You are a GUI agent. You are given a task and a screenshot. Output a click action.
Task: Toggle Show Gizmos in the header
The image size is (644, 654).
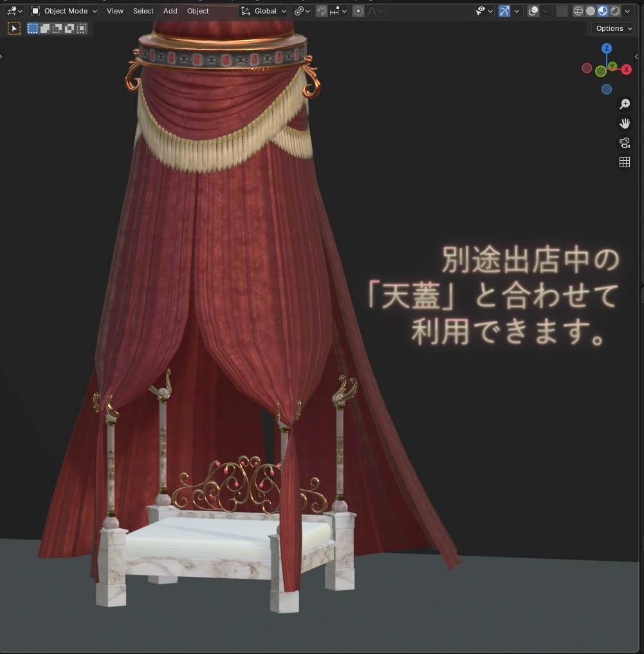504,11
